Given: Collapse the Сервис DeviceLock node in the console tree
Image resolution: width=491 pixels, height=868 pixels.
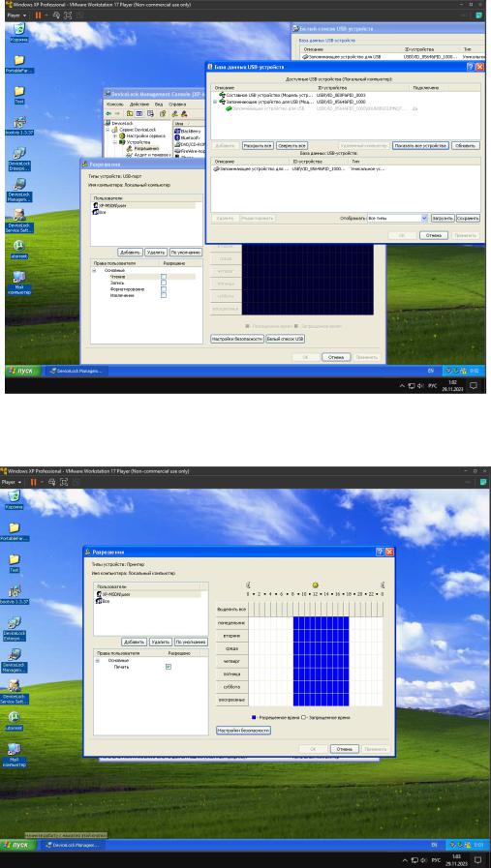Looking at the screenshot, I should 108,129.
